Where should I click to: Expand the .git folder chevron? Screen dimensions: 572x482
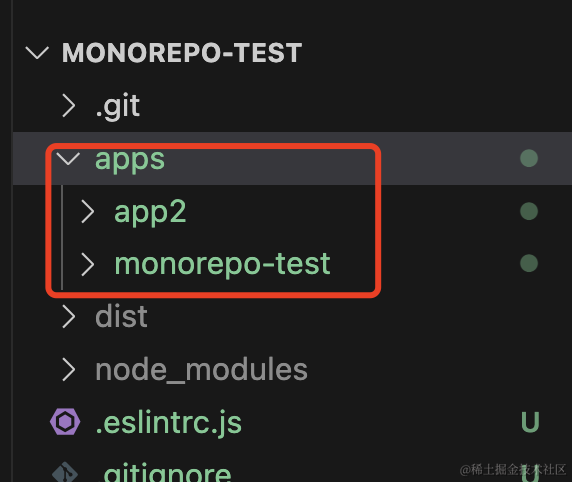pyautogui.click(x=69, y=106)
